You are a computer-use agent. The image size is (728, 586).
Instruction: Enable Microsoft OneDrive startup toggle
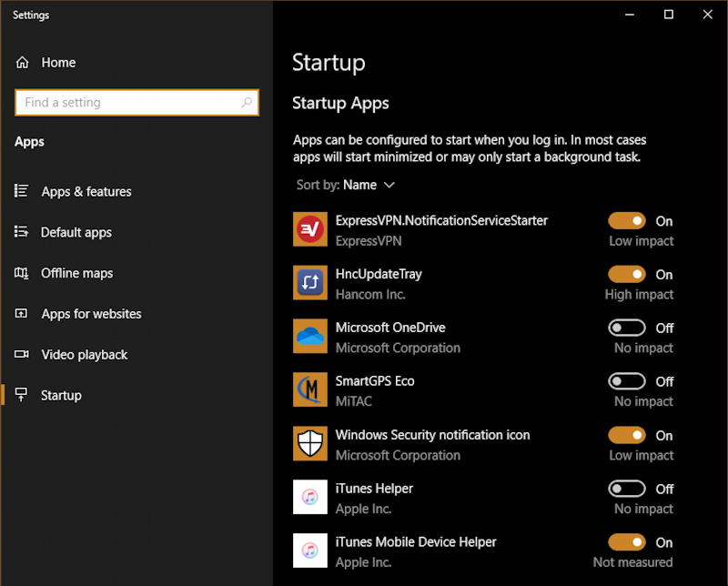(627, 328)
